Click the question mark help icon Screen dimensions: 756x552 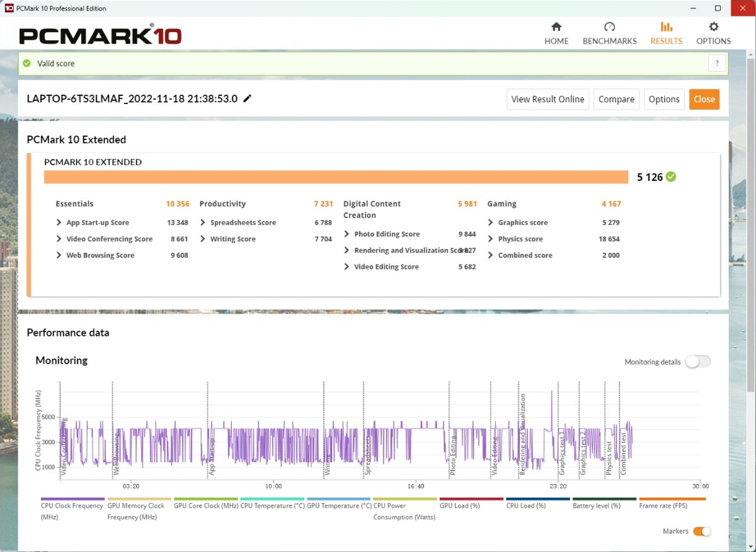click(x=717, y=63)
